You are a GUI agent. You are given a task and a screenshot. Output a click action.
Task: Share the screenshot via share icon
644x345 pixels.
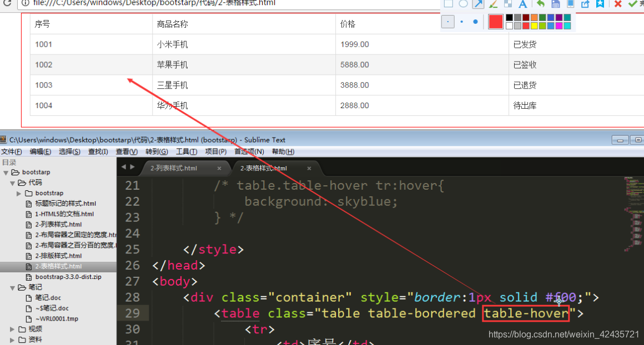click(x=585, y=4)
